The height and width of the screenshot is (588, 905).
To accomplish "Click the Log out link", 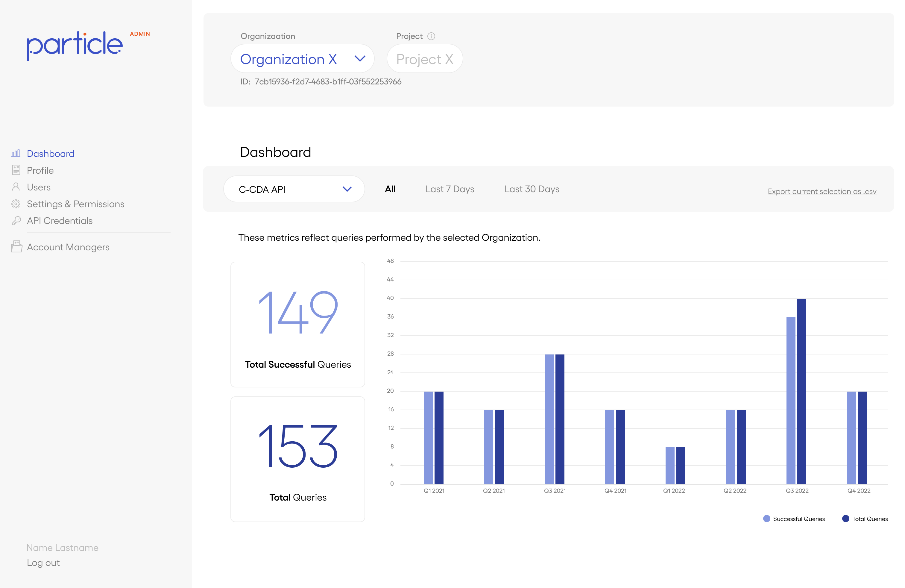I will (43, 563).
